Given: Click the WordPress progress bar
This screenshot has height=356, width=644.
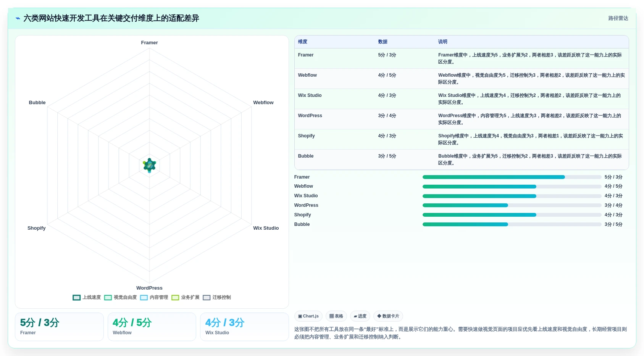Looking at the screenshot, I should click(512, 205).
